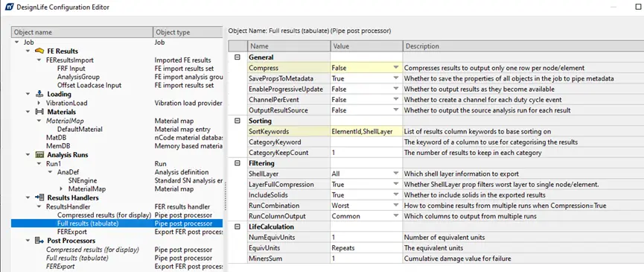Open the ShellLayer value dropdown

396,174
